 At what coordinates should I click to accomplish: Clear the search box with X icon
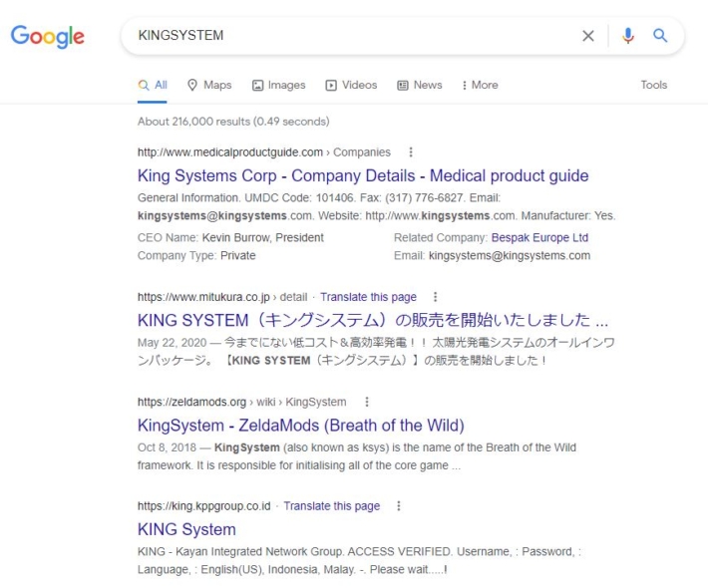pos(588,36)
